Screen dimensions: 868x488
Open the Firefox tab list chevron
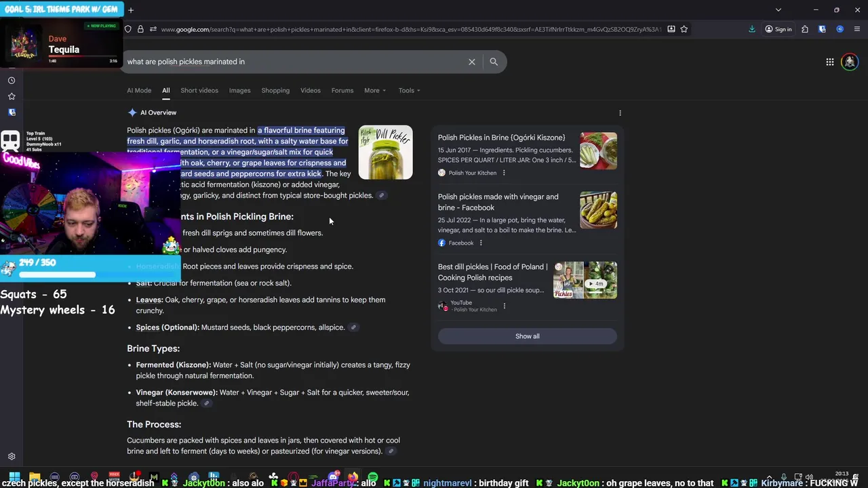(778, 9)
